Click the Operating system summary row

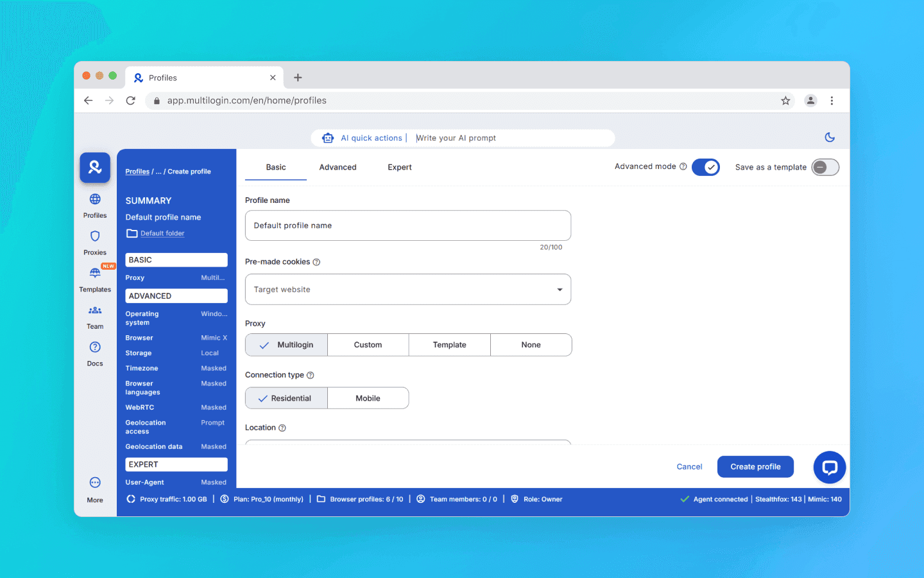coord(176,319)
